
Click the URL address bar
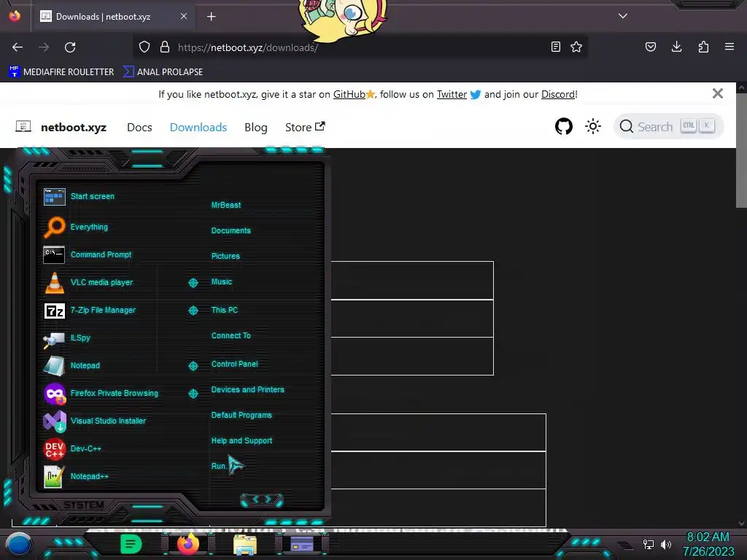(360, 47)
